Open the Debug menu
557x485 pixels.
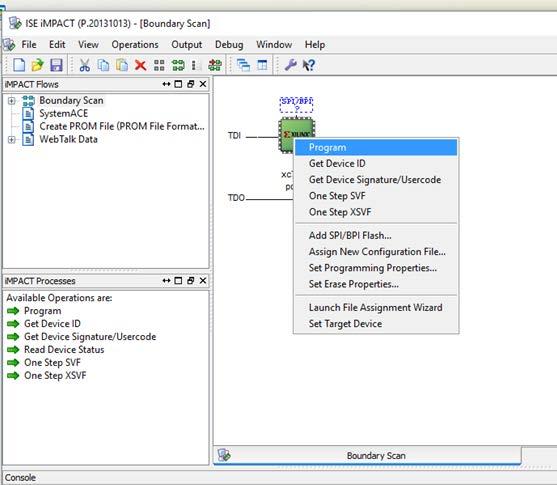[229, 45]
